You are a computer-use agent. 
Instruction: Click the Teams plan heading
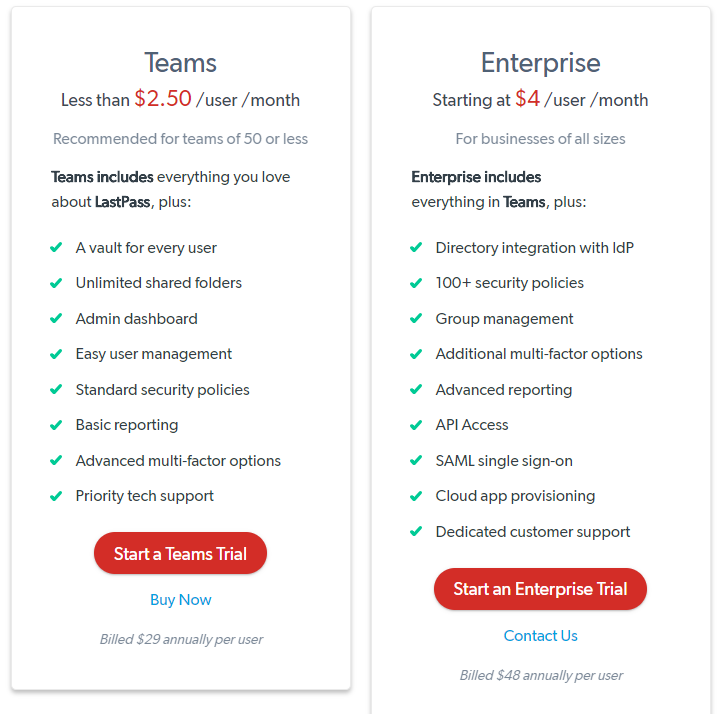click(x=180, y=63)
